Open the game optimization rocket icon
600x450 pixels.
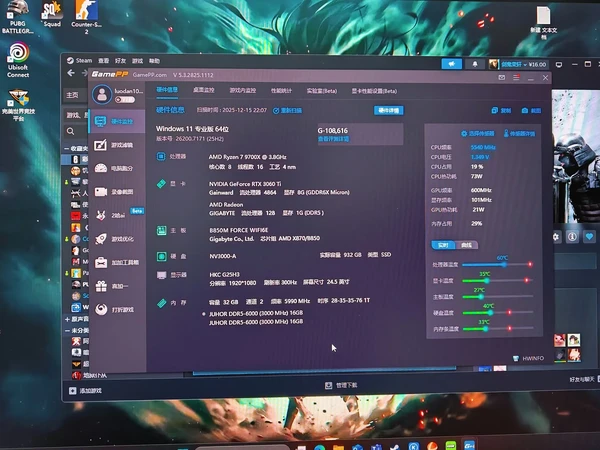pos(101,239)
